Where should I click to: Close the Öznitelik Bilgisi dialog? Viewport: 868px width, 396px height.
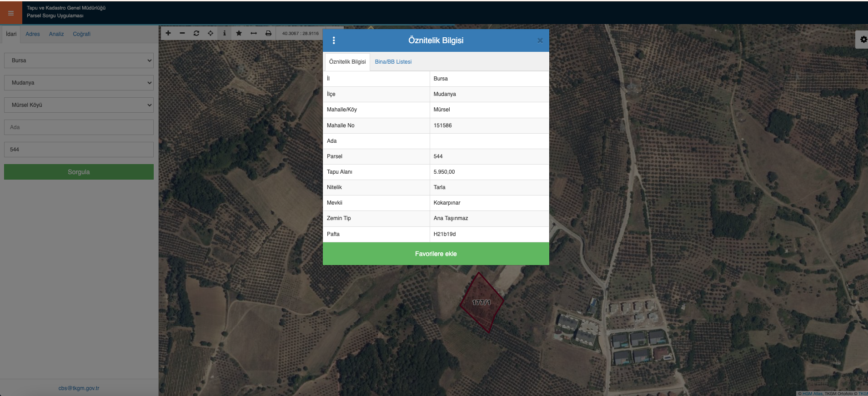pos(540,40)
